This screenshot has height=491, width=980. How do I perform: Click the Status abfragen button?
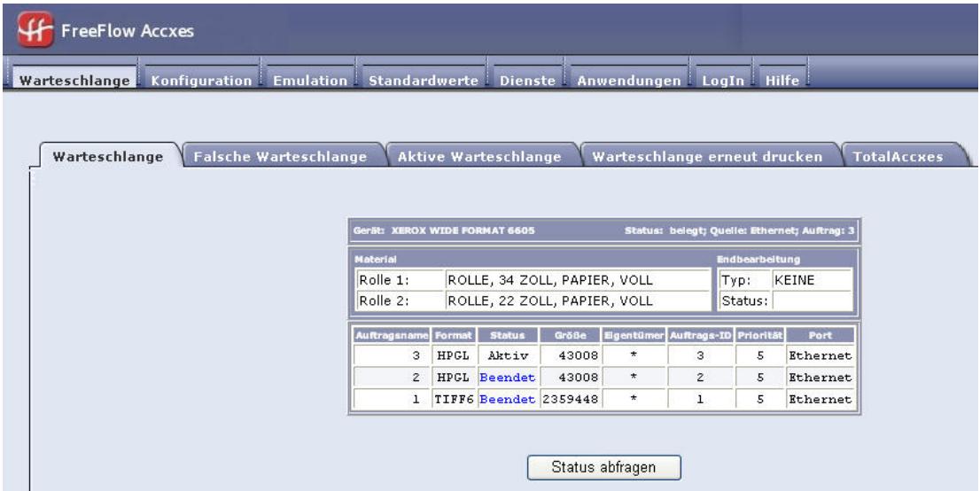pos(603,467)
